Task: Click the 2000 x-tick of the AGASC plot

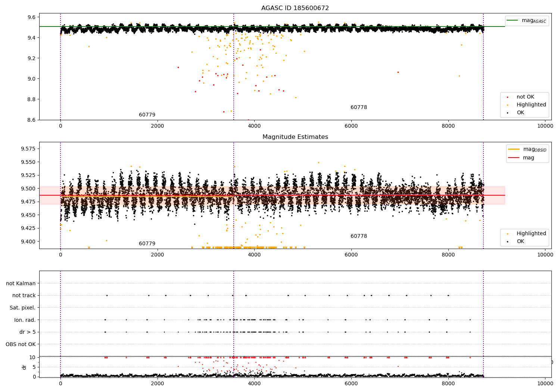Action: (x=158, y=126)
